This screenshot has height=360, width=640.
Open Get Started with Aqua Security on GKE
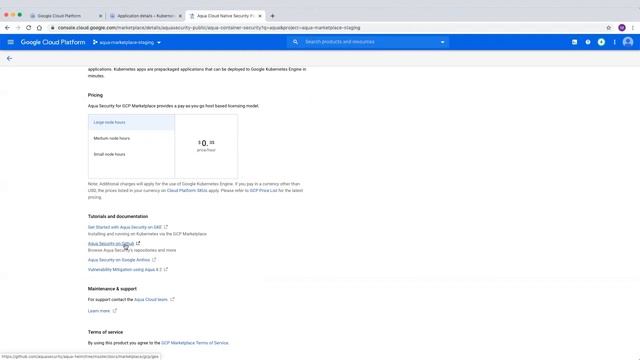click(x=125, y=227)
